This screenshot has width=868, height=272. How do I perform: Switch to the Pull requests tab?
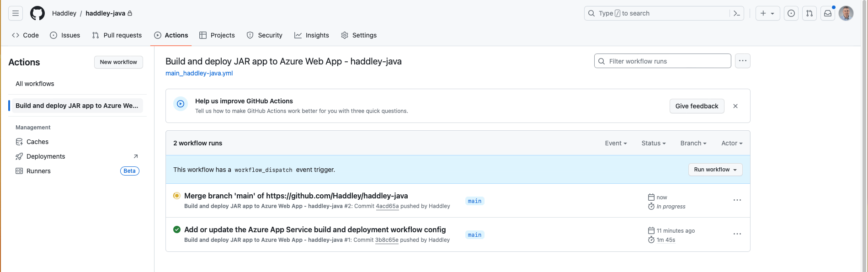point(117,35)
